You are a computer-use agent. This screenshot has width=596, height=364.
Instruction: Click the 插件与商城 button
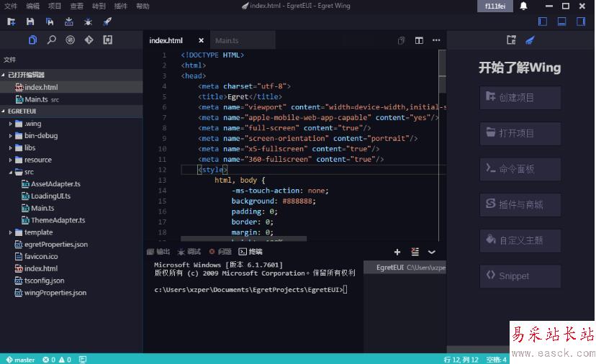[520, 205]
